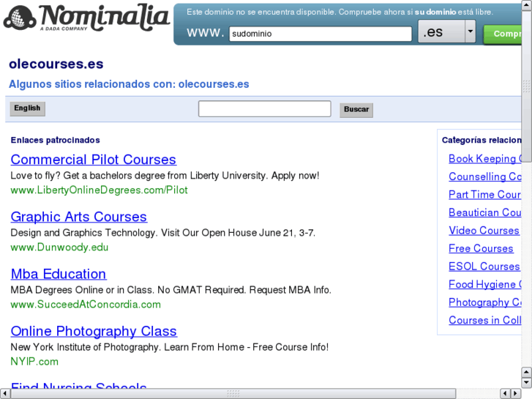Click the green Comprobar button
The width and height of the screenshot is (532, 399).
(x=503, y=34)
